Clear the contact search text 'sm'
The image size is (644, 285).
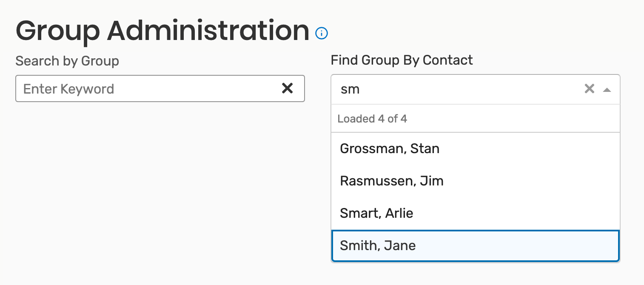point(589,89)
